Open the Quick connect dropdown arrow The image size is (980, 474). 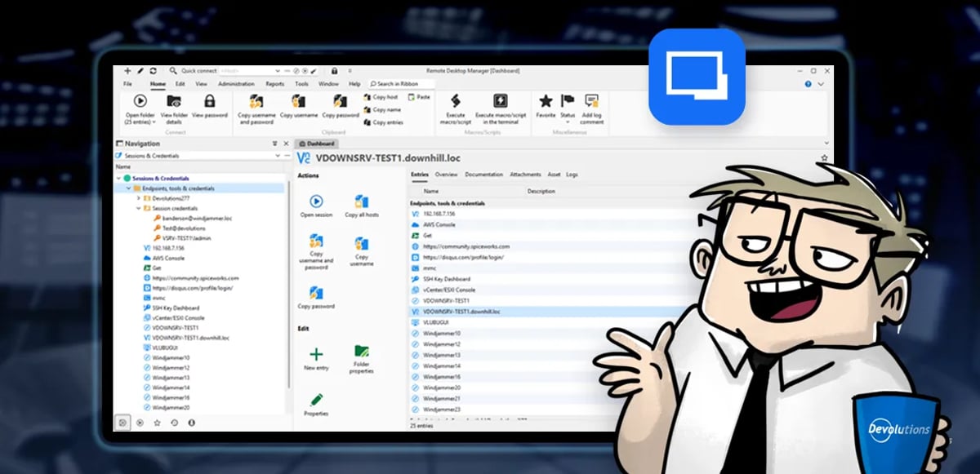pos(278,71)
